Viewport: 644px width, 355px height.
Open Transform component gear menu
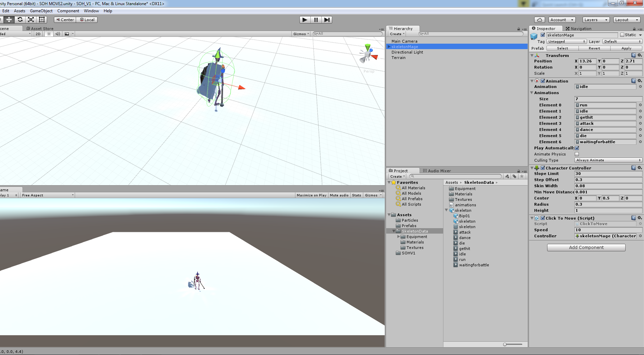[x=640, y=55]
